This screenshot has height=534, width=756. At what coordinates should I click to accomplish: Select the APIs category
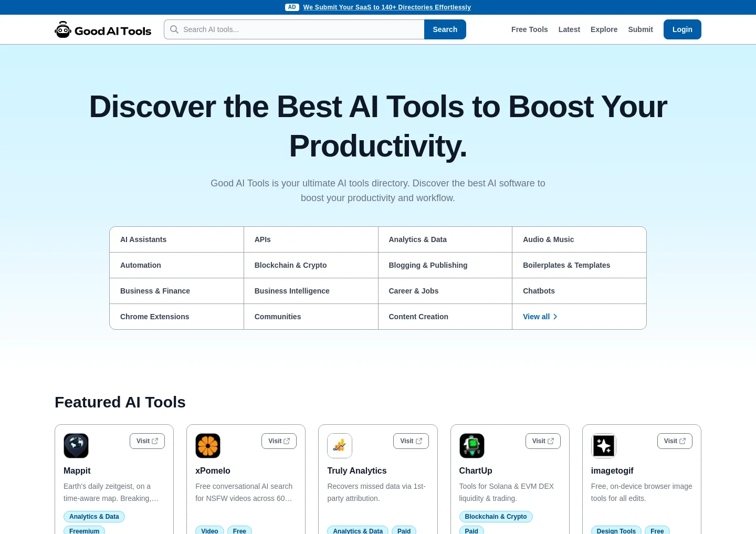tap(311, 239)
